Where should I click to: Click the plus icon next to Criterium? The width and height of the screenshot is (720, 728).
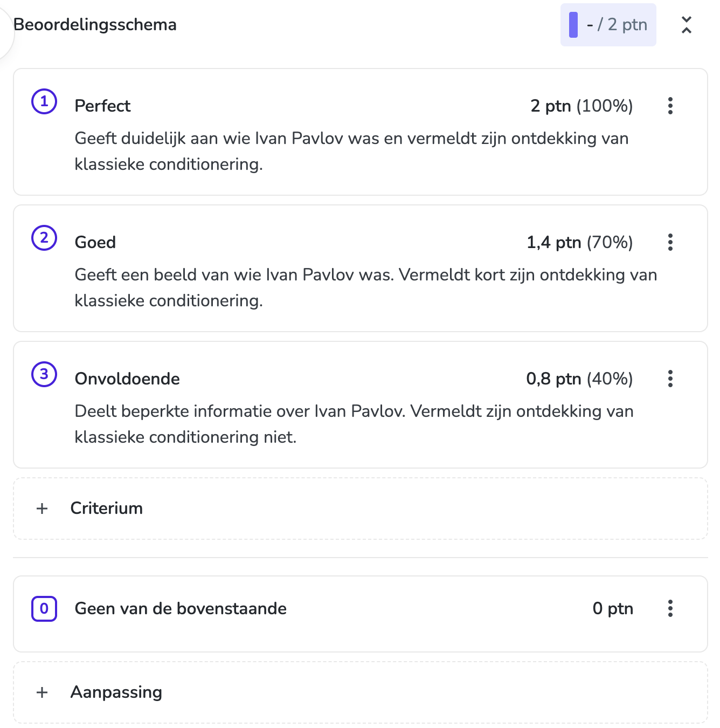pos(42,509)
